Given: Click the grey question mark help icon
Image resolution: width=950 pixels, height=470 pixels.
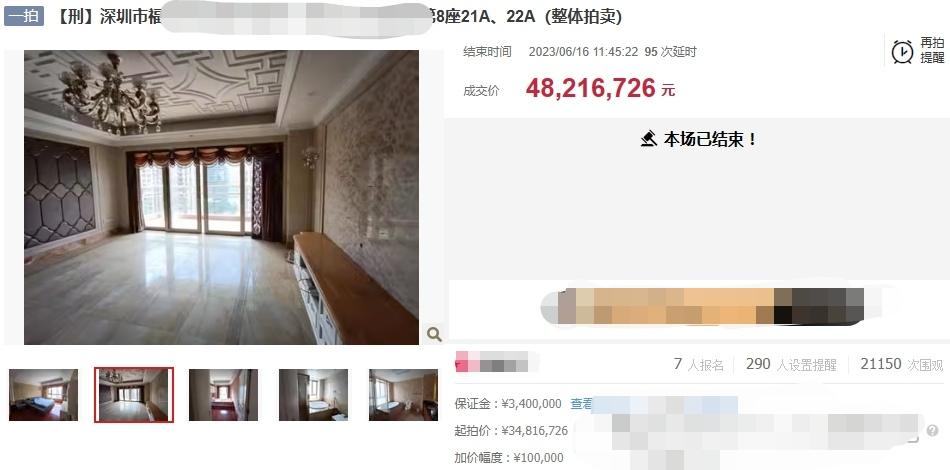Looking at the screenshot, I should click(x=932, y=431).
